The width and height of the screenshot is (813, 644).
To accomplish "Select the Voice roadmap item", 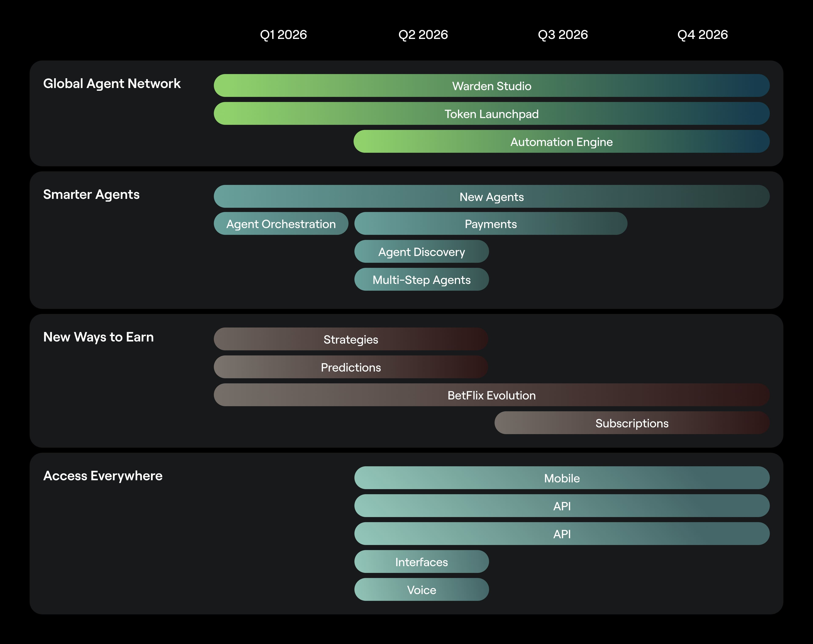I will point(421,590).
